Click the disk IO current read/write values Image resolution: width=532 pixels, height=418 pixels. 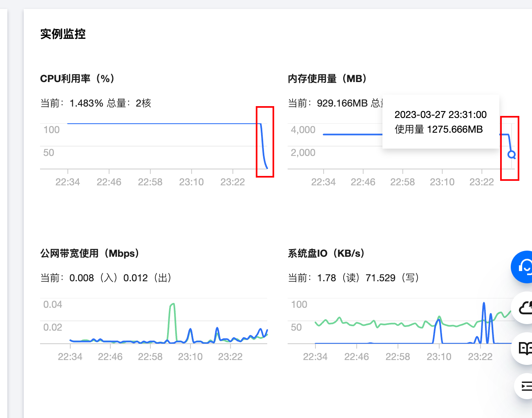click(x=368, y=278)
